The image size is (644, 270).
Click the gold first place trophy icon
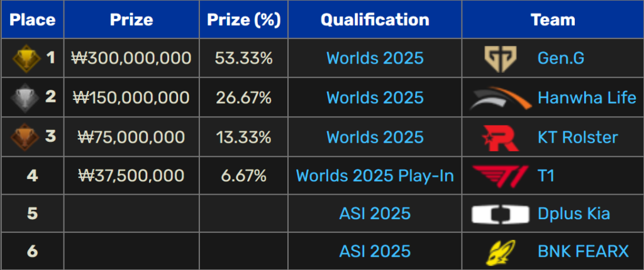pos(25,58)
